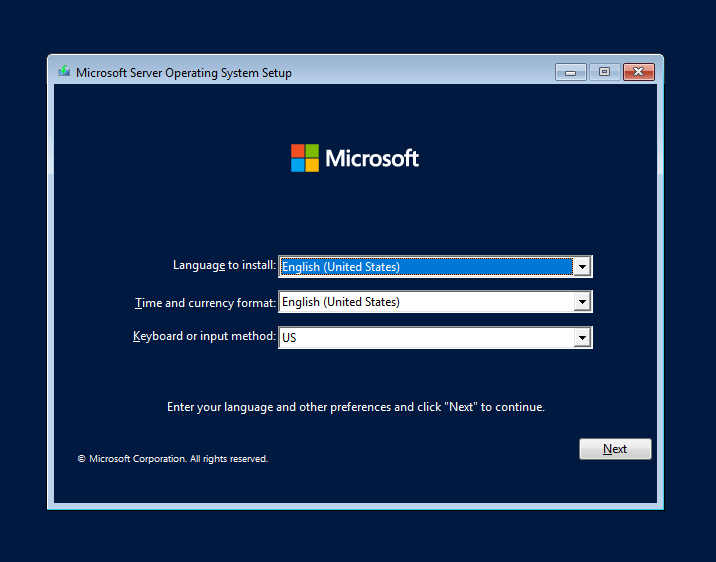Click the Next button
Viewport: 716px width, 562px height.
click(615, 449)
